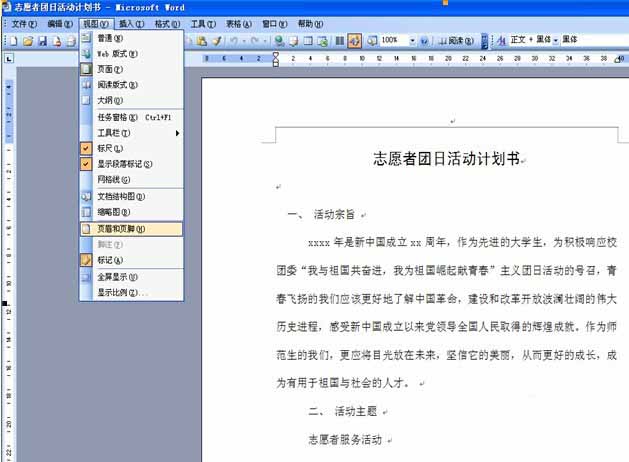Click the New blank document icon

pyautogui.click(x=14, y=41)
